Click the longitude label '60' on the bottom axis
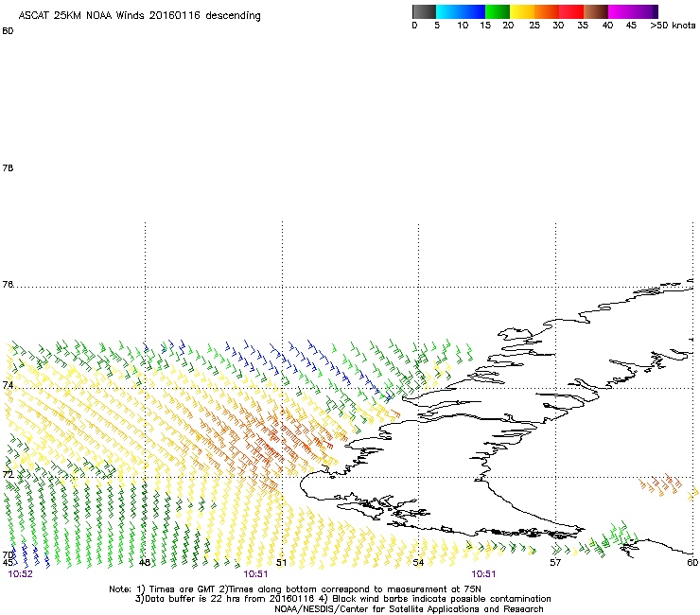Screen dimensions: 700x615 (x=692, y=562)
